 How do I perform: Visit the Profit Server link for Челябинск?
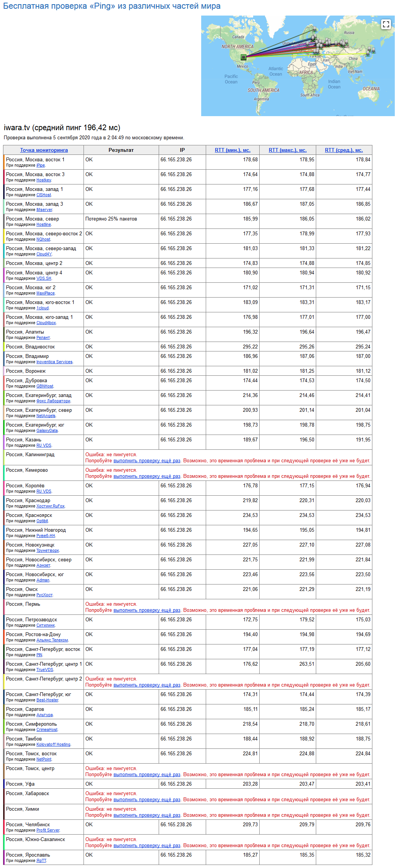pos(48,830)
